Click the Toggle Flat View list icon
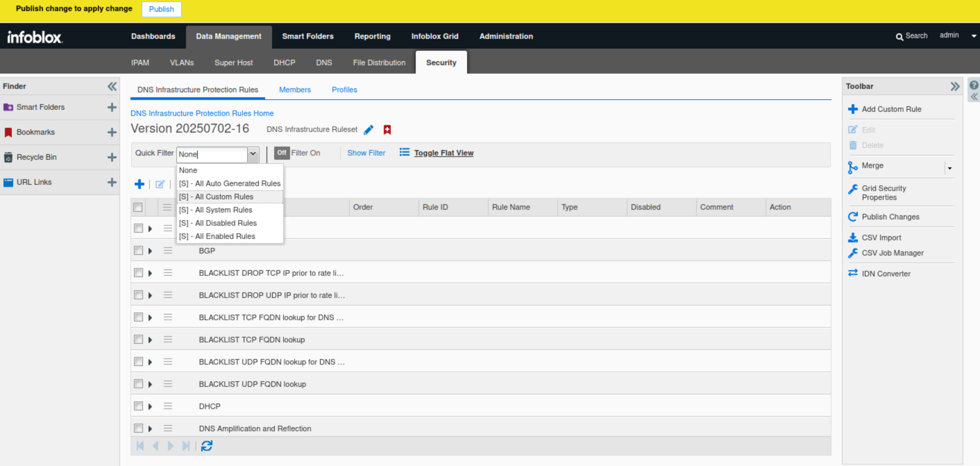 click(x=404, y=152)
